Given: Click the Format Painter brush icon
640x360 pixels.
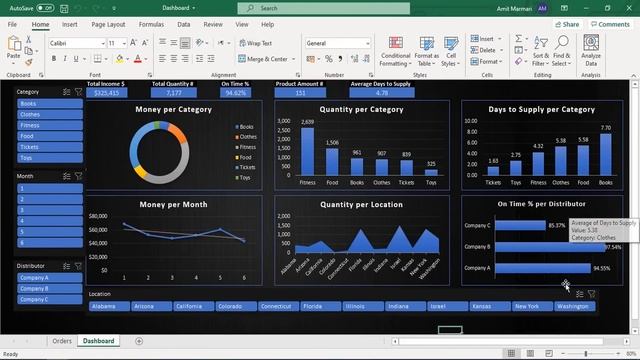Looking at the screenshot, I should (29, 62).
